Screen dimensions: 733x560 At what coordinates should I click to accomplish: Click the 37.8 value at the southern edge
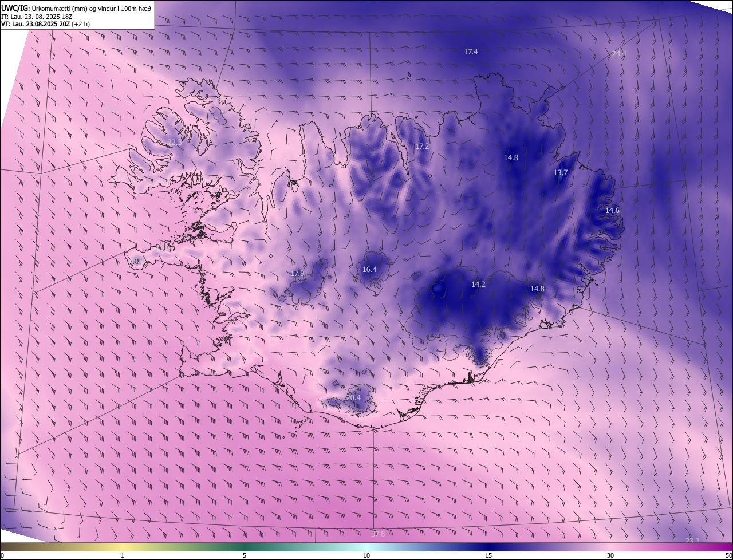(378, 534)
